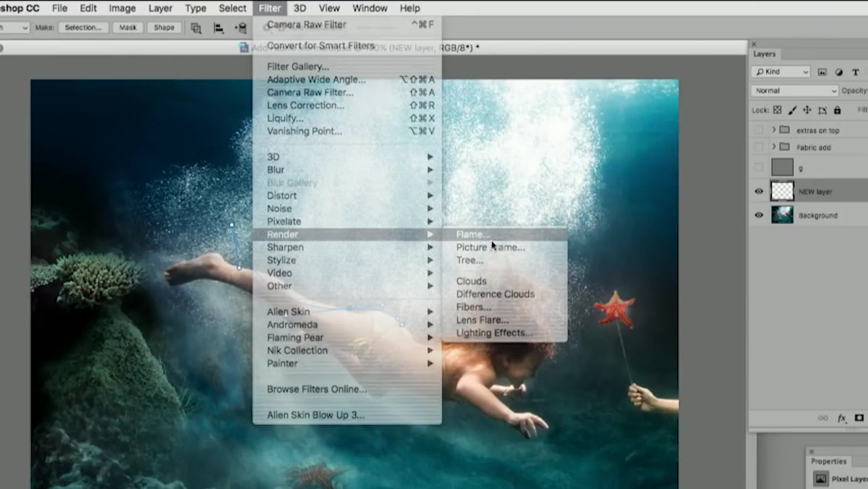
Task: Click the fx layer style icon
Action: pos(842,418)
